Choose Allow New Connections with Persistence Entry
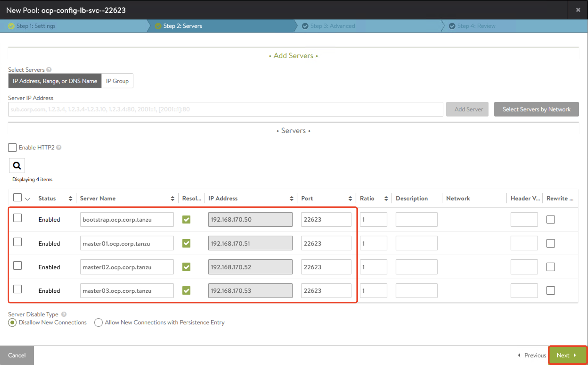This screenshot has width=588, height=365. click(x=98, y=323)
